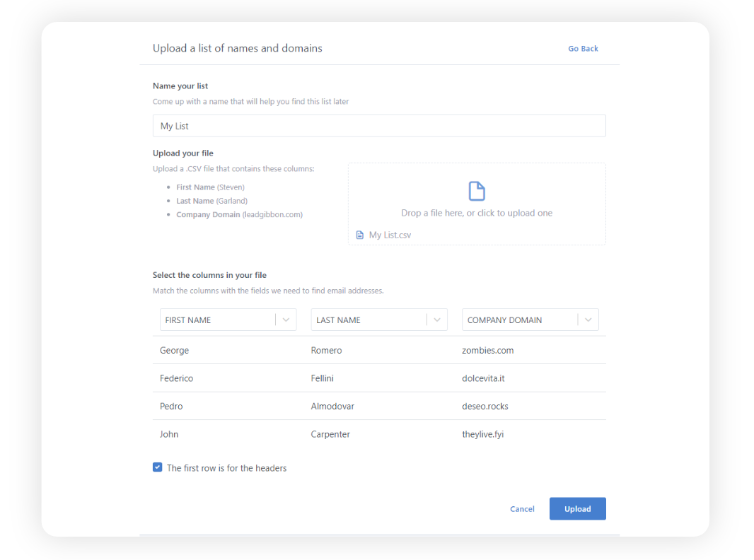Select the Fellini last name cell
This screenshot has height=560, width=754.
[x=323, y=378]
